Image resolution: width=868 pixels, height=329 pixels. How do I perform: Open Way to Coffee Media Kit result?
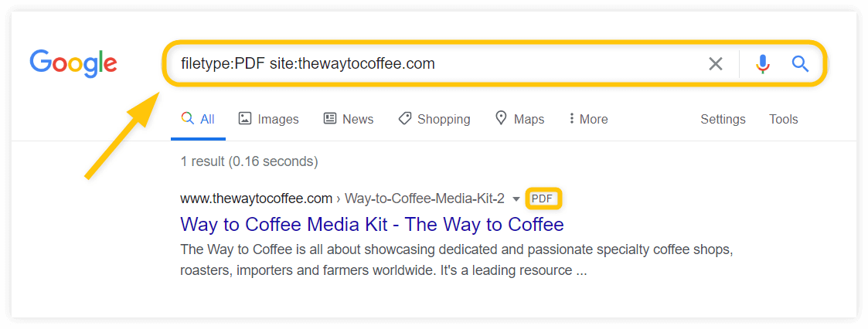pyautogui.click(x=372, y=225)
